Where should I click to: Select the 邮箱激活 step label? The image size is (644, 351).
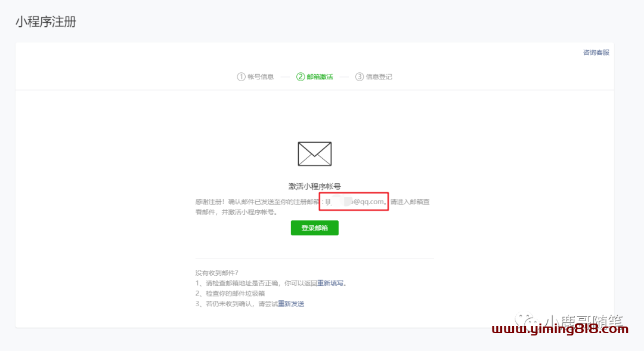[x=320, y=77]
